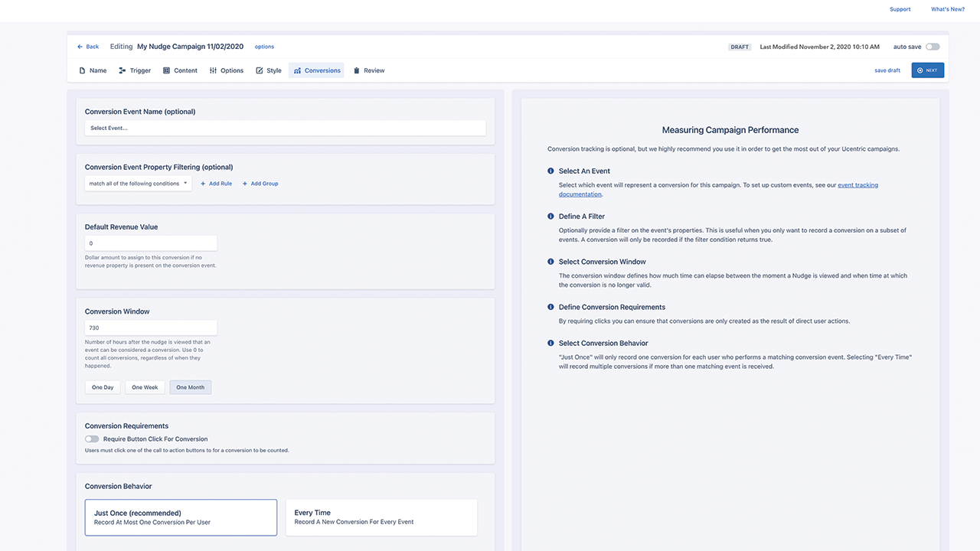The height and width of the screenshot is (551, 980).
Task: Click the Options tab sliders icon
Action: 214,70
